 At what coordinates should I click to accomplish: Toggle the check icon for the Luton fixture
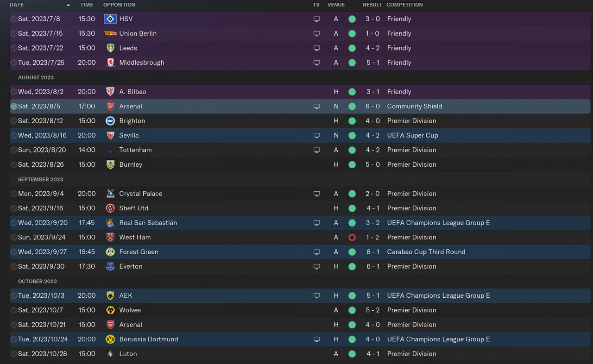tap(14, 354)
